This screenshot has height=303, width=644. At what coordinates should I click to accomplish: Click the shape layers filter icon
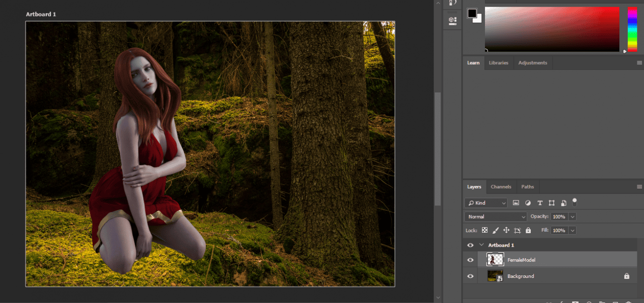click(551, 203)
